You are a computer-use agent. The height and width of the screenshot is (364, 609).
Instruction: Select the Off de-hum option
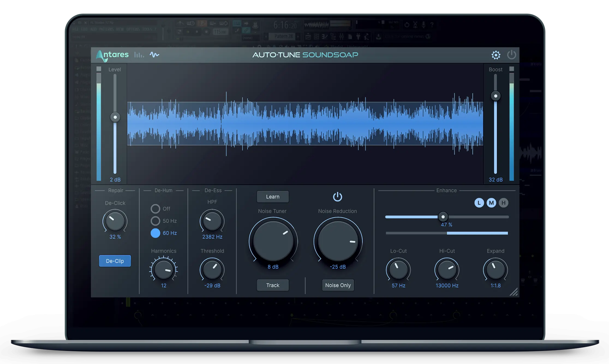point(156,209)
